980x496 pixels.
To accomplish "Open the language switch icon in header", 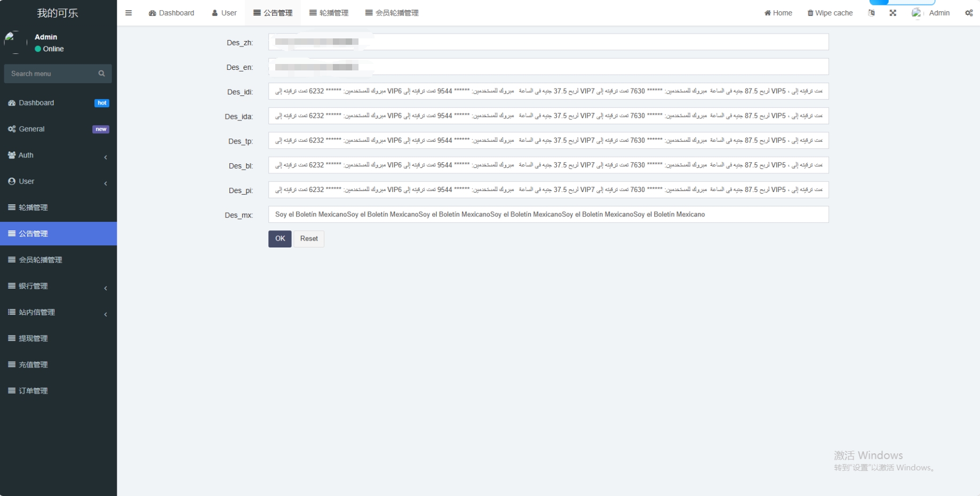I will click(x=871, y=13).
